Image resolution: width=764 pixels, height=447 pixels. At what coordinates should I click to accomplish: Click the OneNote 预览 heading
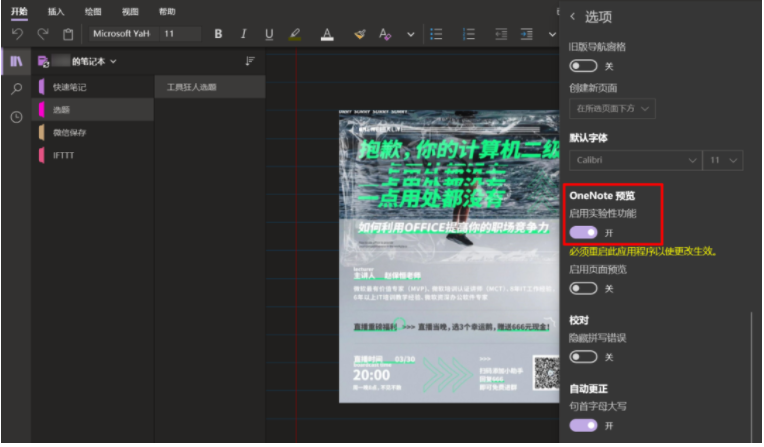click(x=602, y=195)
